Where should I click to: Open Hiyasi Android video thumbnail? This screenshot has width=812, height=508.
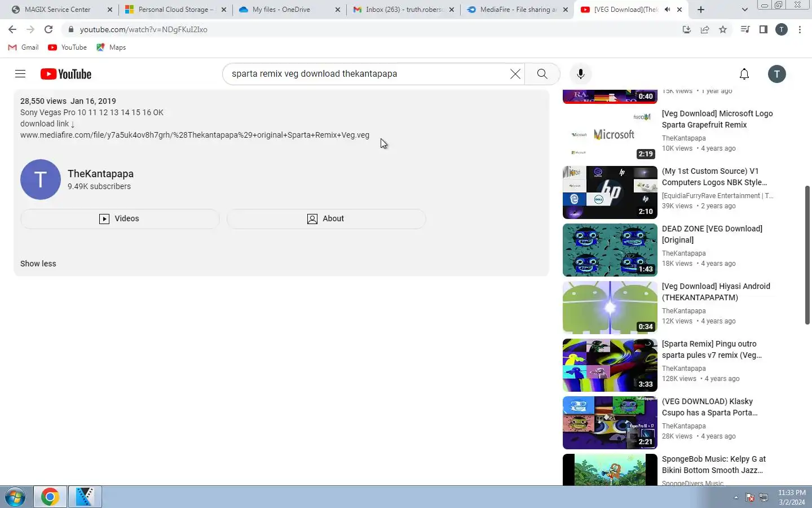click(610, 308)
